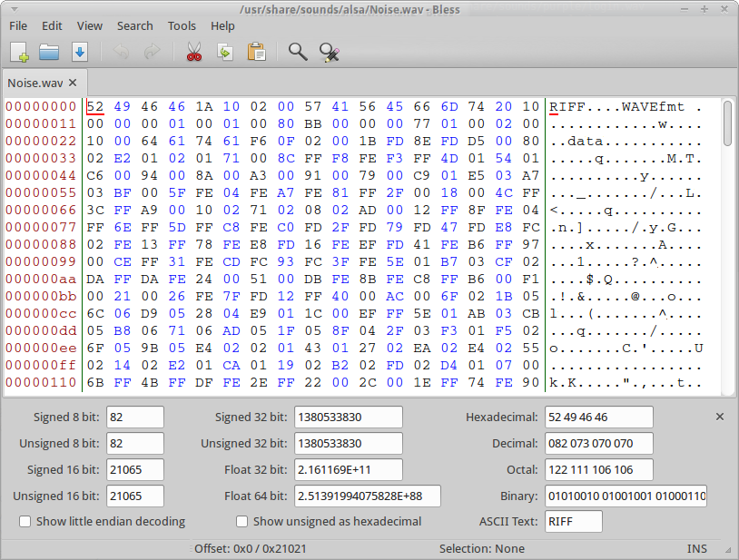
Task: Close the Noise.wav tab
Action: point(73,83)
